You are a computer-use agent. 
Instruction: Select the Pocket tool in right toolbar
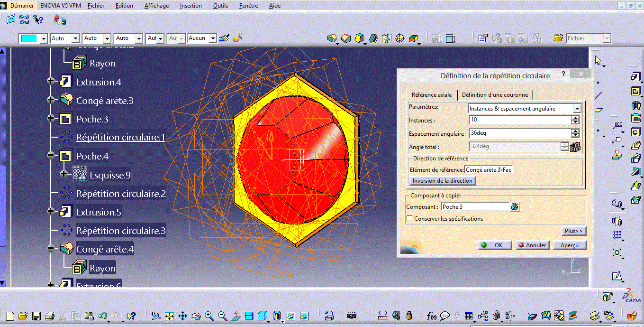tap(635, 91)
